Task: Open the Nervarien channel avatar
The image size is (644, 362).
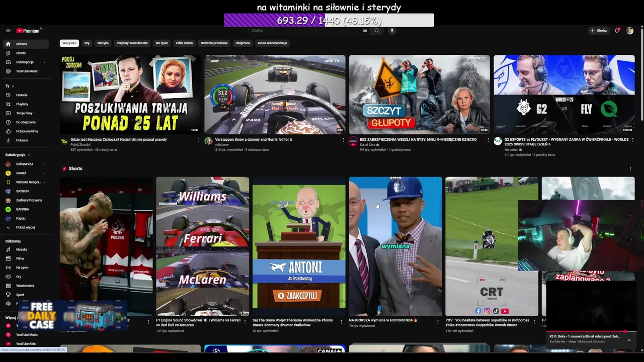Action: 498,141
